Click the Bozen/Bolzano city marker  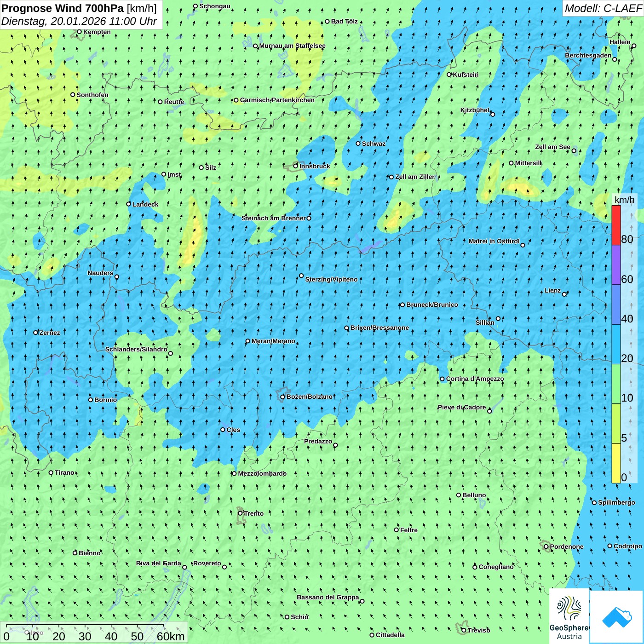282,397
